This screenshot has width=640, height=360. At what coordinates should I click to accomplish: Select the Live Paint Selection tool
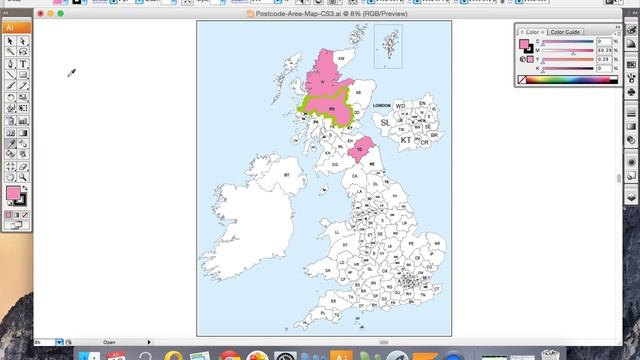coord(23,154)
